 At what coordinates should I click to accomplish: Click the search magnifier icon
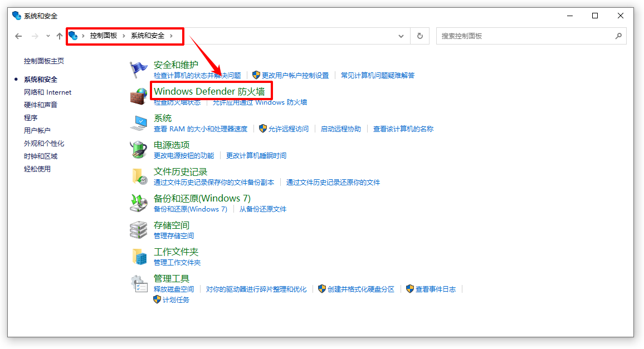618,36
